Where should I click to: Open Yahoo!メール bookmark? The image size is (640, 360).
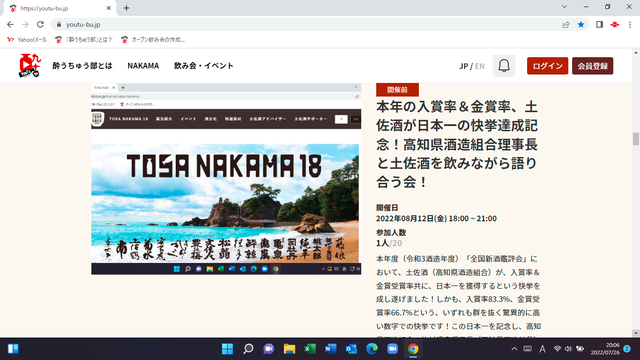tap(27, 40)
